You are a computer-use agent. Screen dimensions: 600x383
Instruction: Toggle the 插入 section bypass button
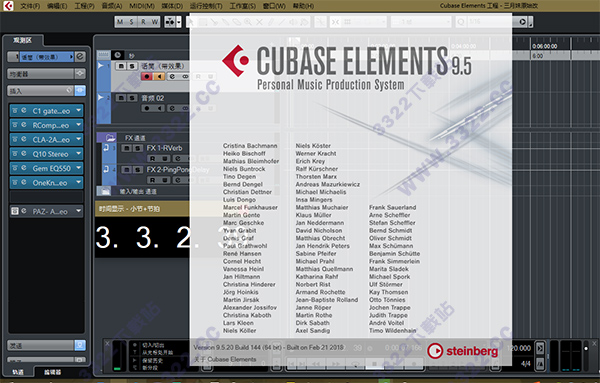click(x=80, y=91)
